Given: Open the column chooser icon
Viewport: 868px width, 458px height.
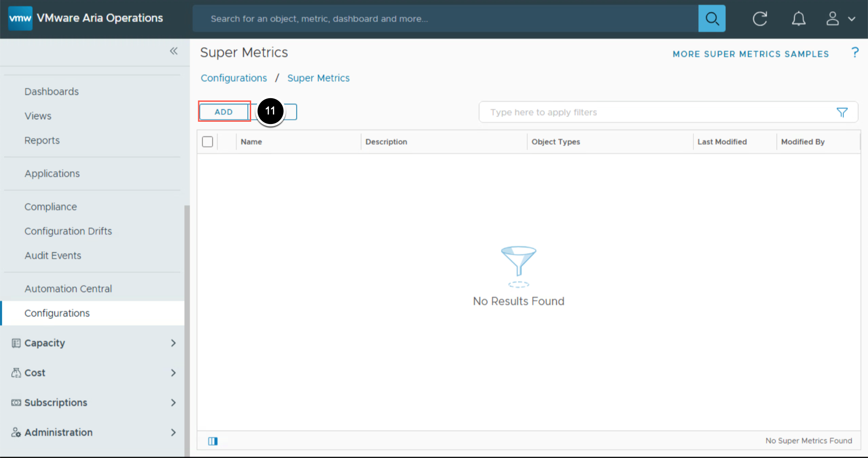Looking at the screenshot, I should click(213, 441).
